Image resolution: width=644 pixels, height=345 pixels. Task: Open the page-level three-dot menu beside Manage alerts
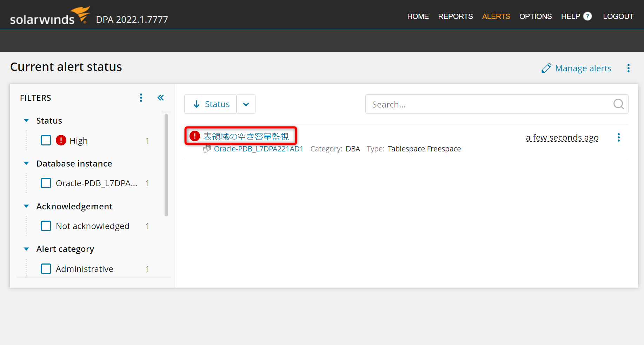628,68
